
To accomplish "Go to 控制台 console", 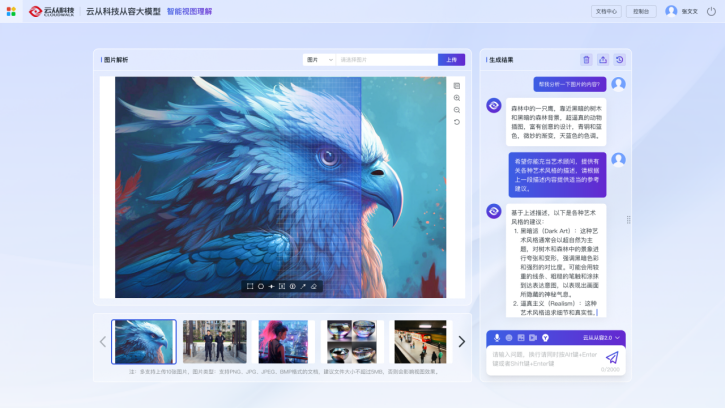I will click(x=640, y=12).
